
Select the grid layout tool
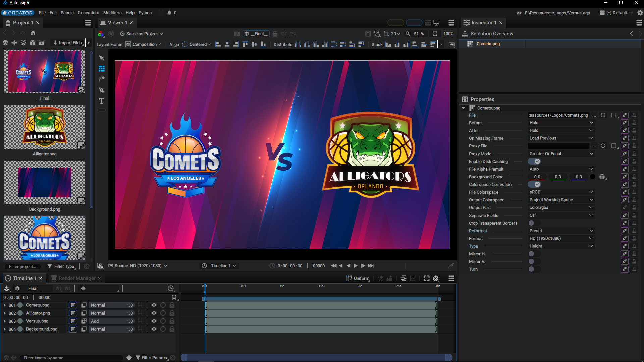102,69
